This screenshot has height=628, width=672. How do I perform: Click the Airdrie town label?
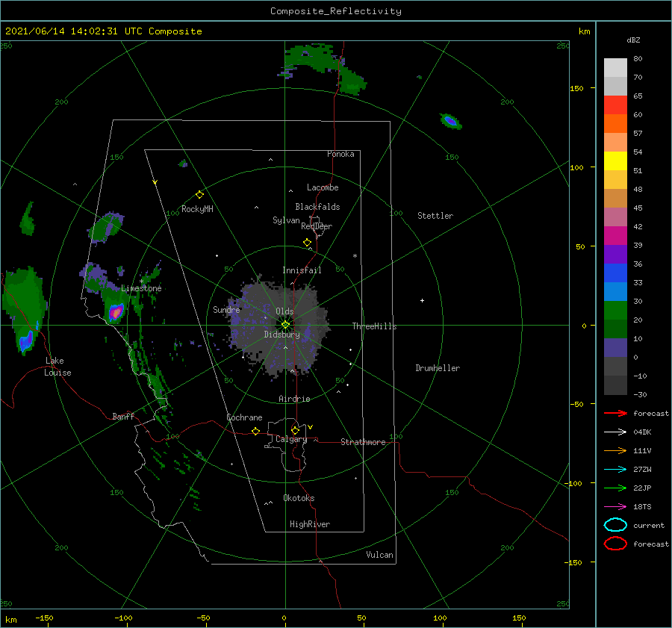(294, 399)
